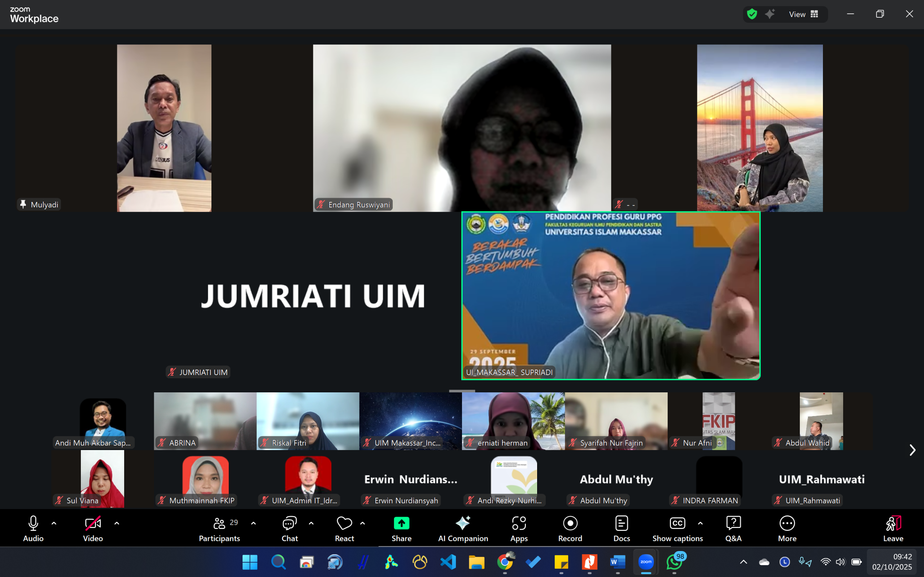Open the View layout menu
The image size is (924, 577).
[x=803, y=14]
